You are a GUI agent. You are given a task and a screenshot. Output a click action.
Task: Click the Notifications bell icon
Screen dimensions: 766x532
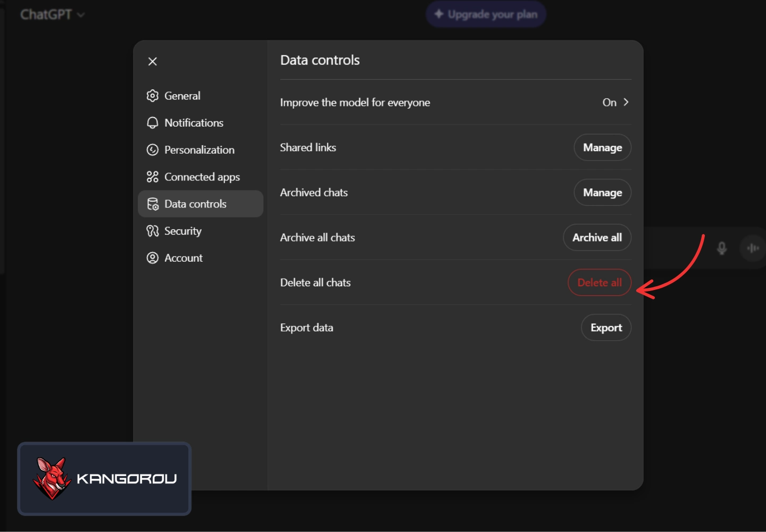[153, 123]
